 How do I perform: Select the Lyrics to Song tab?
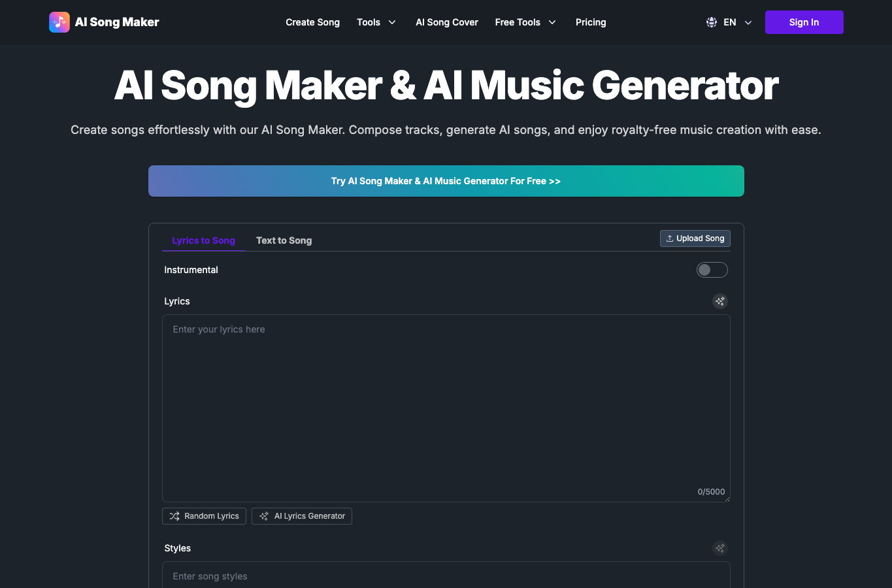click(x=203, y=240)
